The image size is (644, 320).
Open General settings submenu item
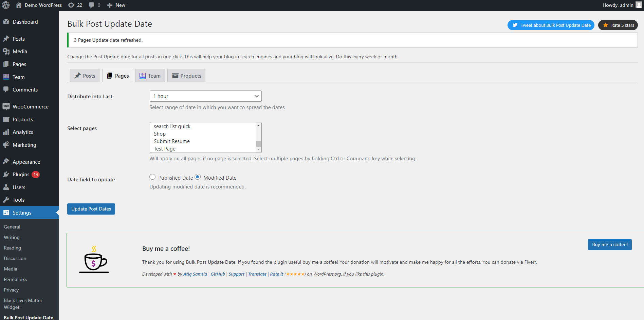point(12,227)
